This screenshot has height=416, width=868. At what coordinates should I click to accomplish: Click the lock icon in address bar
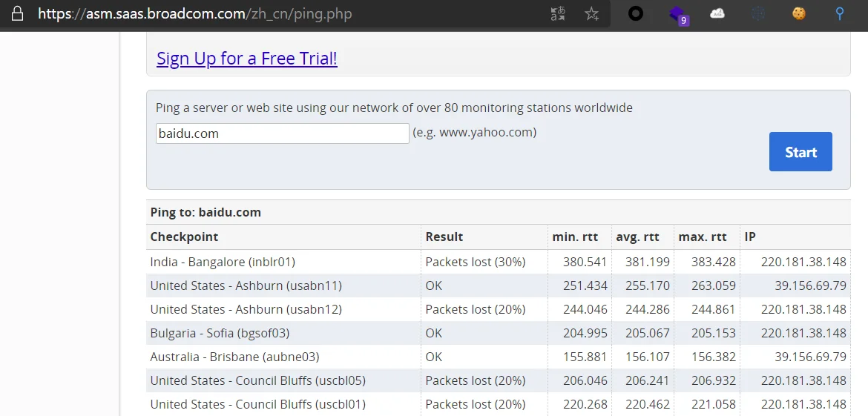click(x=18, y=13)
